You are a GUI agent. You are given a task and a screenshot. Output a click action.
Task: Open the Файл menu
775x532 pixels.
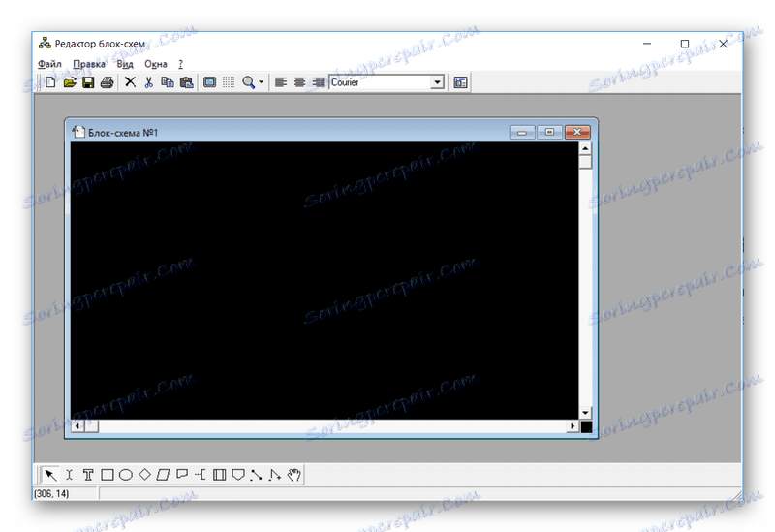coord(49,64)
